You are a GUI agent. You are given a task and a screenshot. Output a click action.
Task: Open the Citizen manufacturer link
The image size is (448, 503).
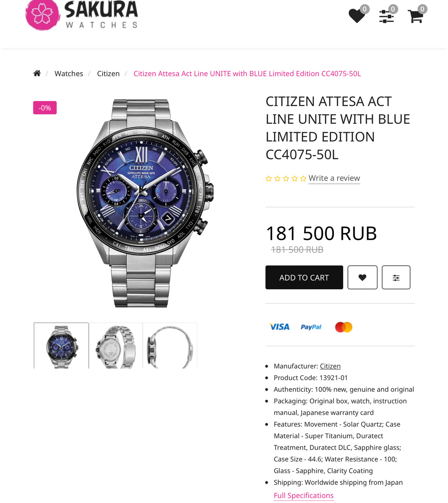pos(330,366)
